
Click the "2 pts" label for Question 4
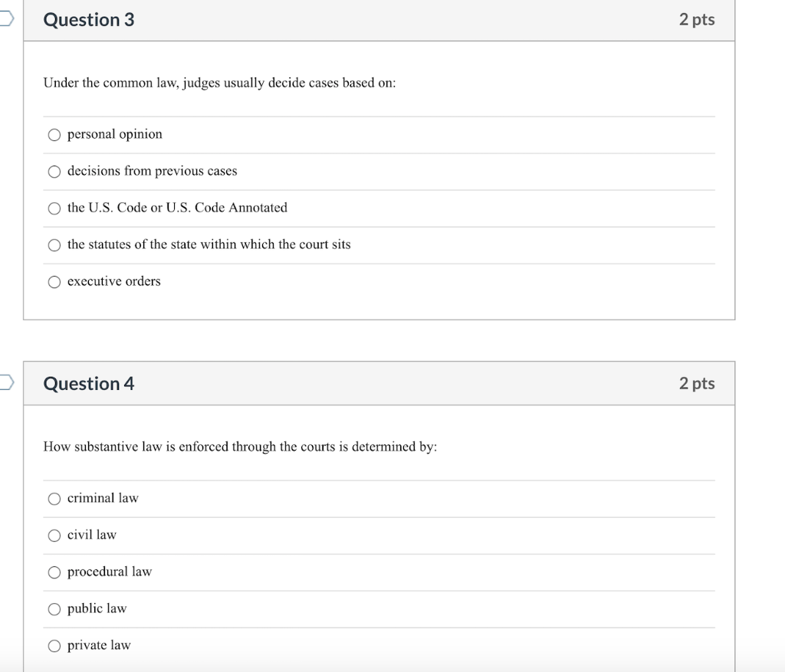point(698,383)
